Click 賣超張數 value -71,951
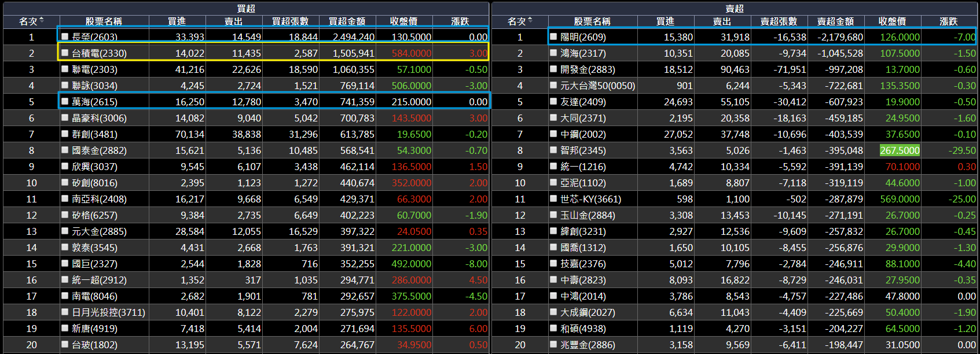The height and width of the screenshot is (354, 980). (790, 69)
